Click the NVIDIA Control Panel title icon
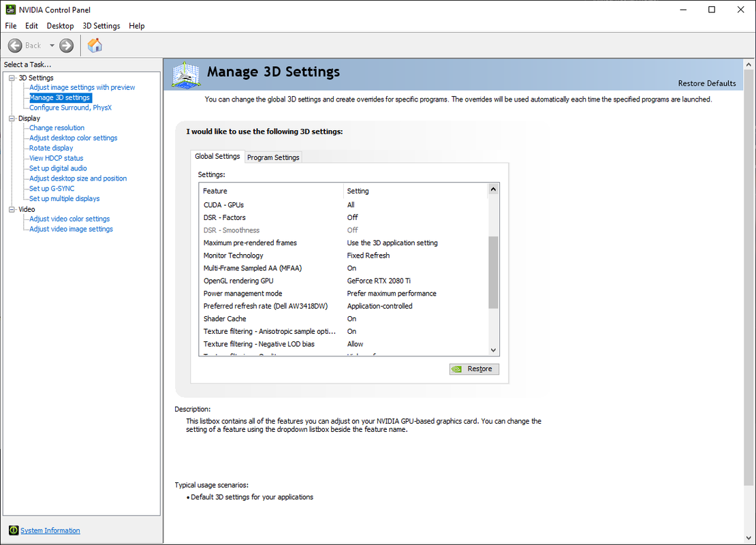The width and height of the screenshot is (756, 545). [11, 10]
